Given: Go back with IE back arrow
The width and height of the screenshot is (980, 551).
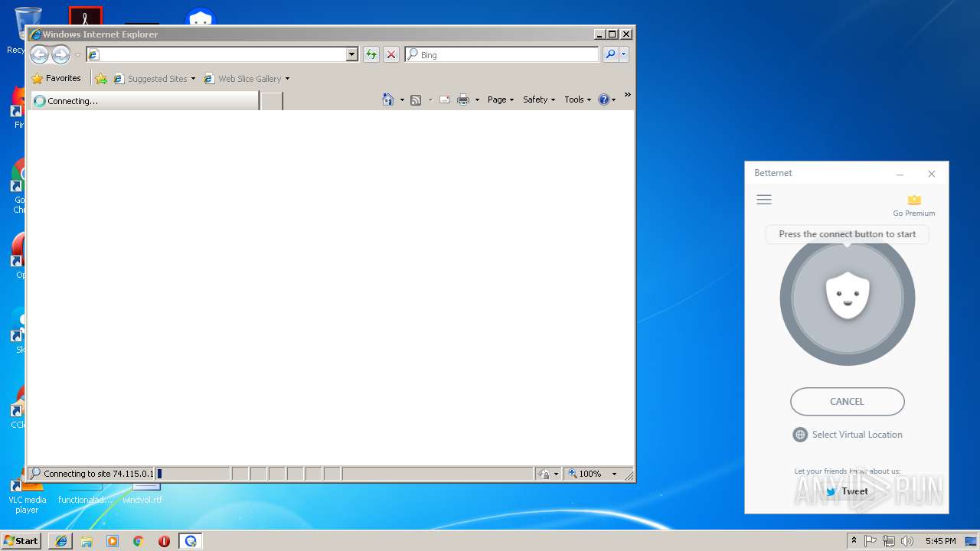Looking at the screenshot, I should coord(39,54).
